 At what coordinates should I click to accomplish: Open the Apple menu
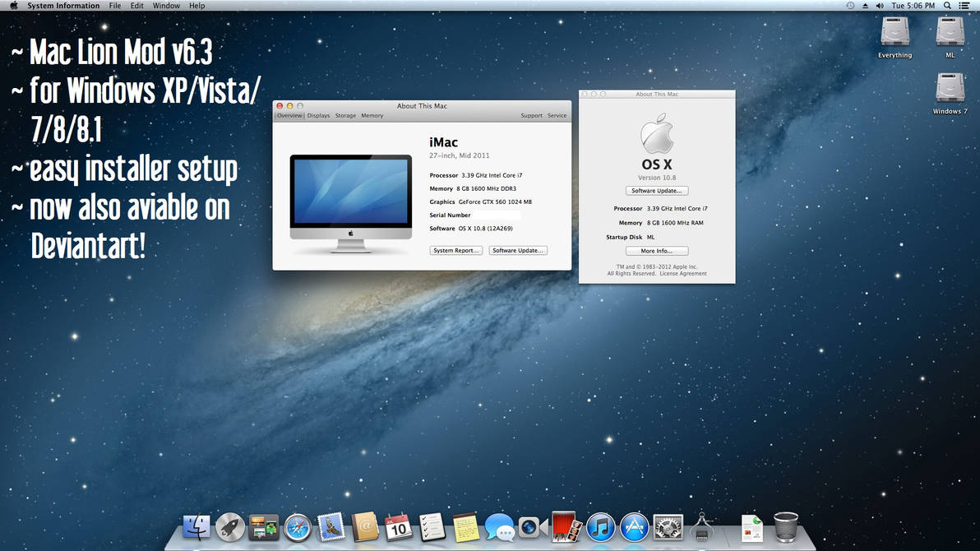(x=13, y=6)
